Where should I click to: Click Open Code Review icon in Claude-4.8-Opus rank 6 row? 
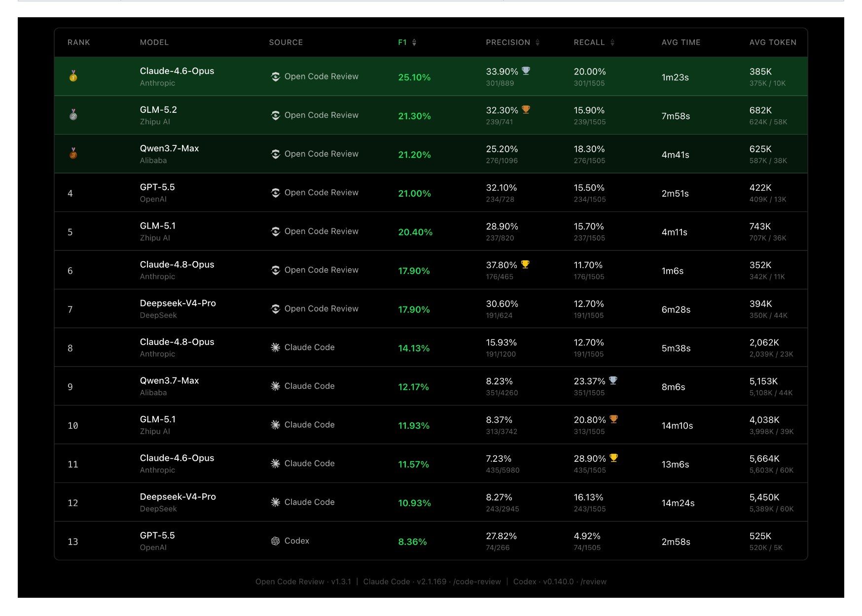tap(276, 270)
